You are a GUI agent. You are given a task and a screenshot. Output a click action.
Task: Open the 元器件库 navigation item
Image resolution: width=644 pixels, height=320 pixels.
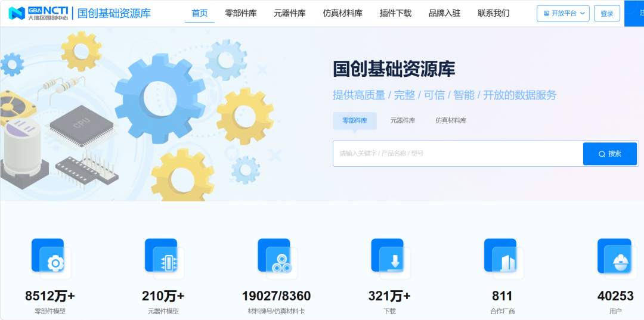click(x=290, y=13)
